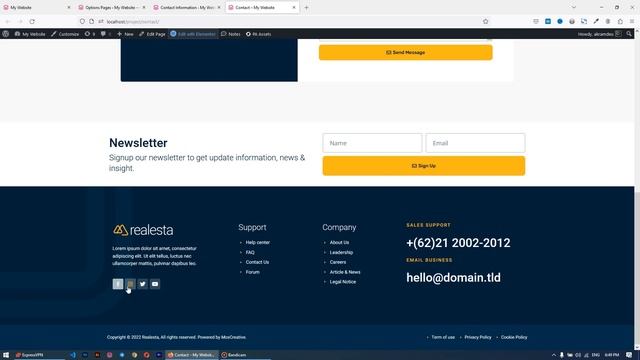Switch to the Contact Information tab
640x360 pixels.
(x=186, y=7)
